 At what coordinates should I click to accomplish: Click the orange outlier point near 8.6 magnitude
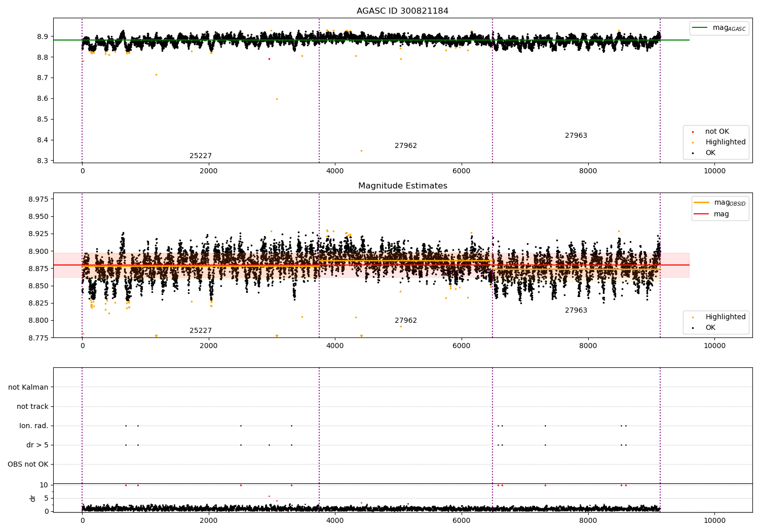coord(277,99)
